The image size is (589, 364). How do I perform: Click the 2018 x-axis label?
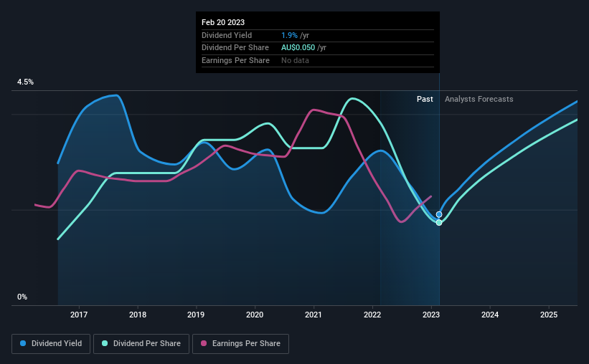(138, 315)
